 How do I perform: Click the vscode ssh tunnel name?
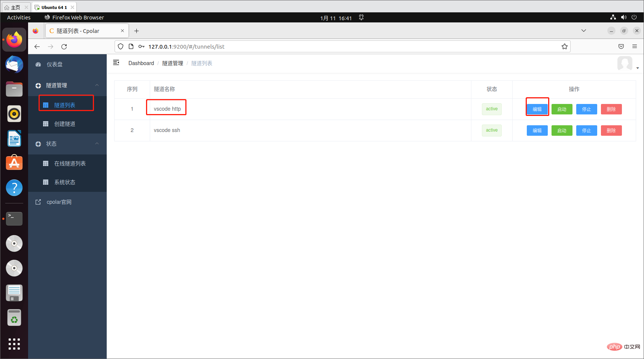point(167,130)
